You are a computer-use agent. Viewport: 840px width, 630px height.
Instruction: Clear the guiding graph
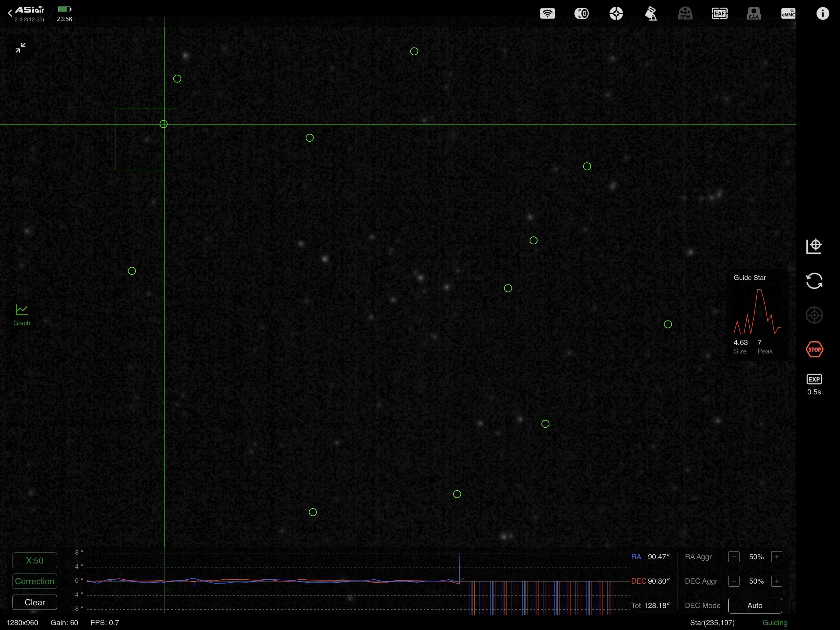coord(34,602)
